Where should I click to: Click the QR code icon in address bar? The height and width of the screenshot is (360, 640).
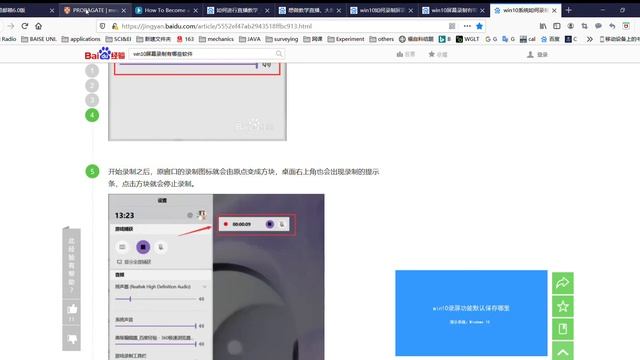coord(452,26)
